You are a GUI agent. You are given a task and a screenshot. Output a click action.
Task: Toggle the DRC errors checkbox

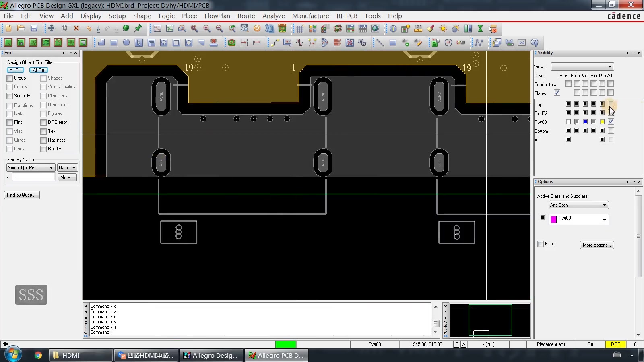(x=43, y=122)
